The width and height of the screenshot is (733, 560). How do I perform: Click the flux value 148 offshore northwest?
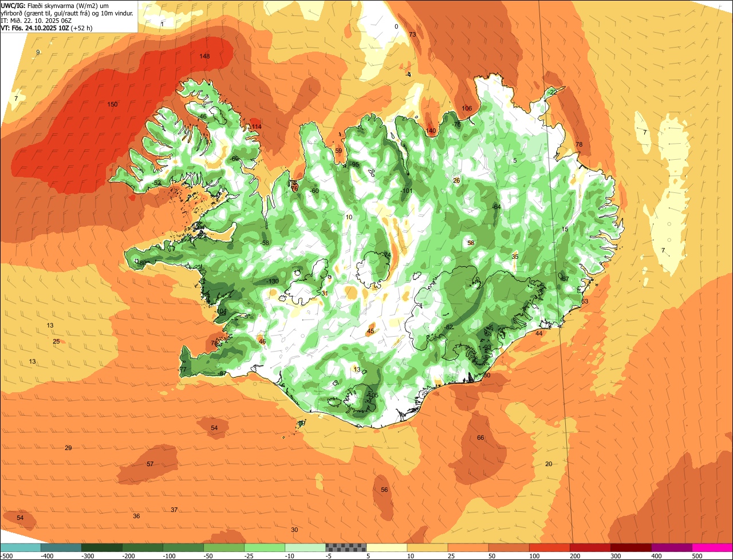[x=205, y=56]
